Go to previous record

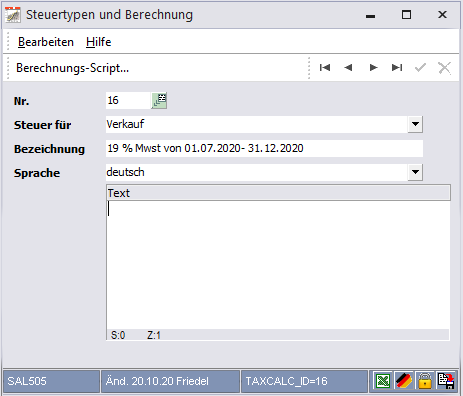(348, 68)
